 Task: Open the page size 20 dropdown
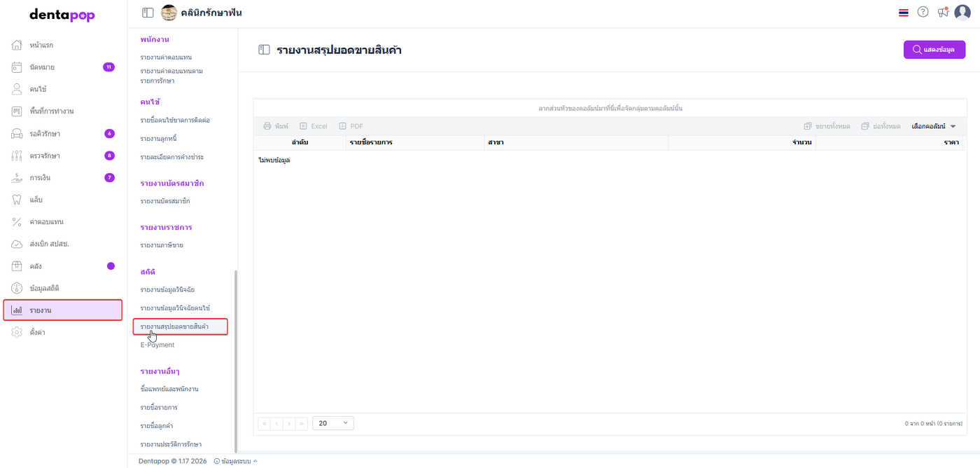coord(333,423)
